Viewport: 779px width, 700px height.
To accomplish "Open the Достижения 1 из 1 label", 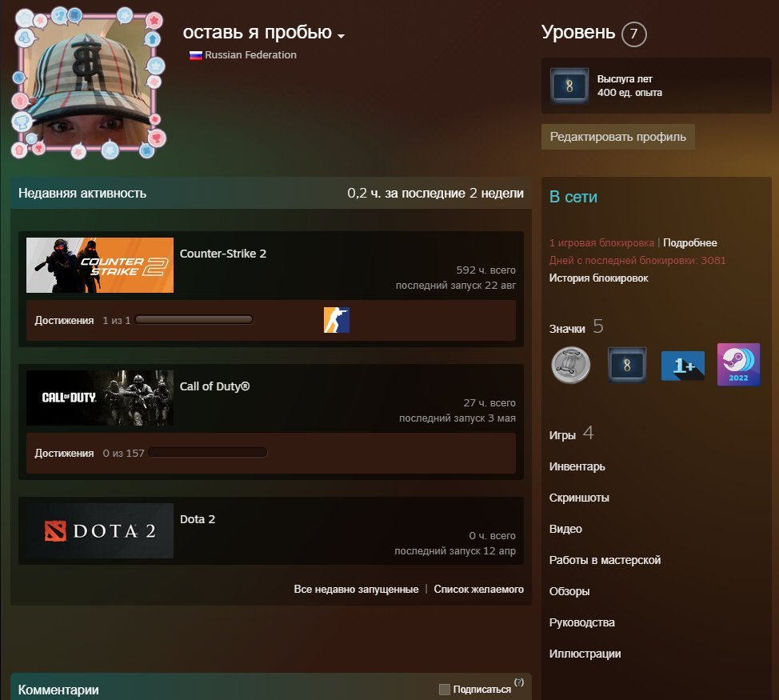I will click(x=82, y=321).
